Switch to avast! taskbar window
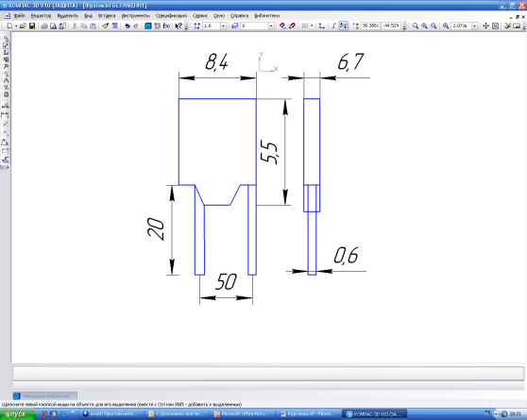The height and width of the screenshot is (420, 527). point(111,414)
